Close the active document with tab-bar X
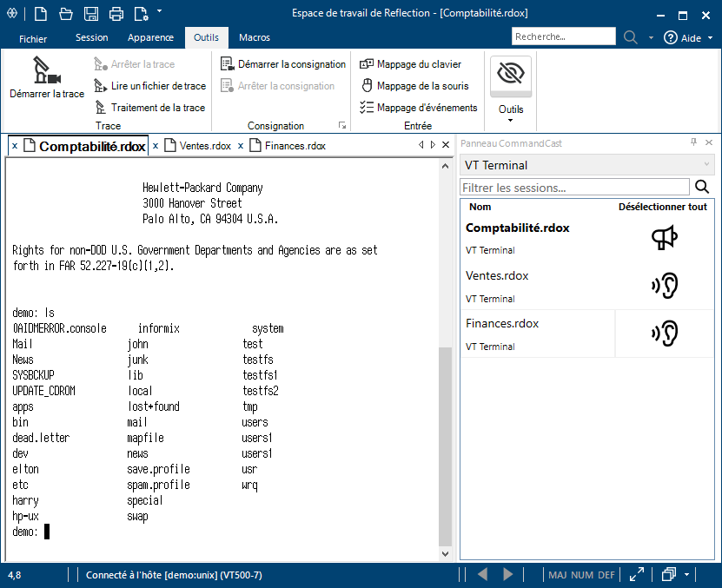Viewport: 722px width, 588px height. pos(446,144)
